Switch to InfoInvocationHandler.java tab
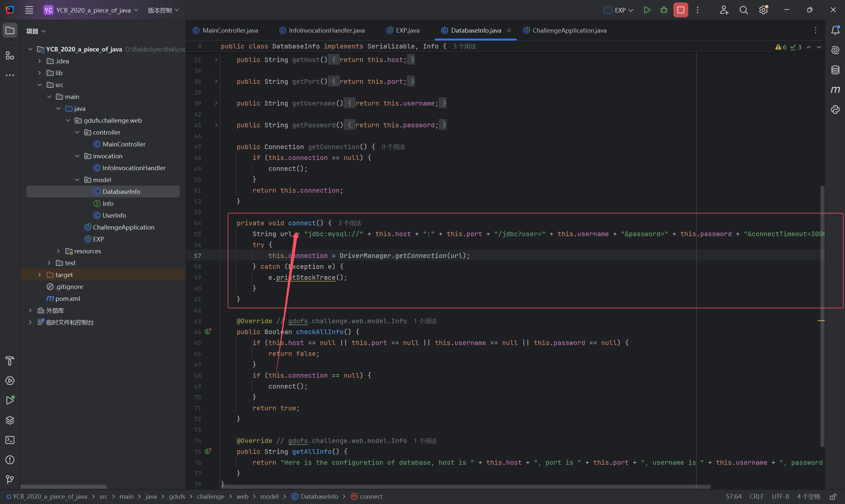Screen dimensions: 845x504 [322, 31]
